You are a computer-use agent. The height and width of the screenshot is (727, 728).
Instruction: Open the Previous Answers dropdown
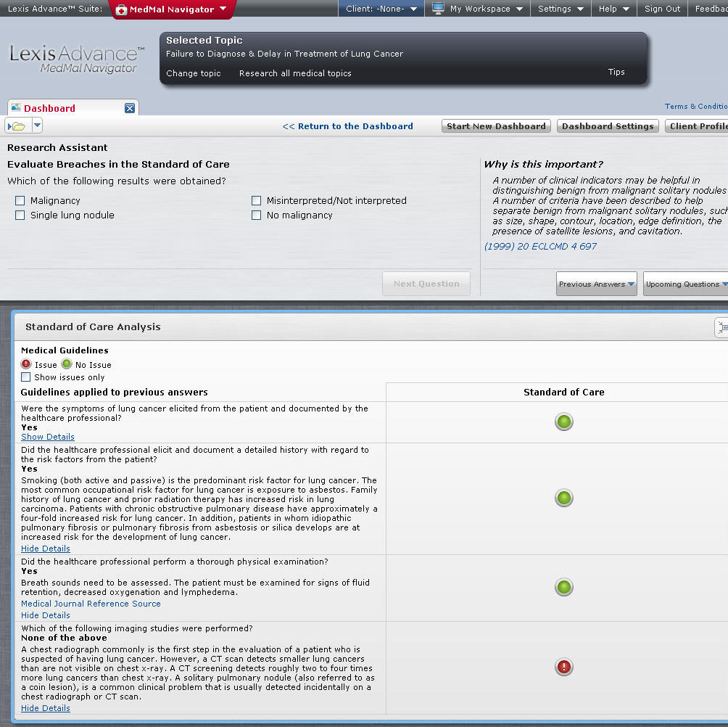(596, 284)
